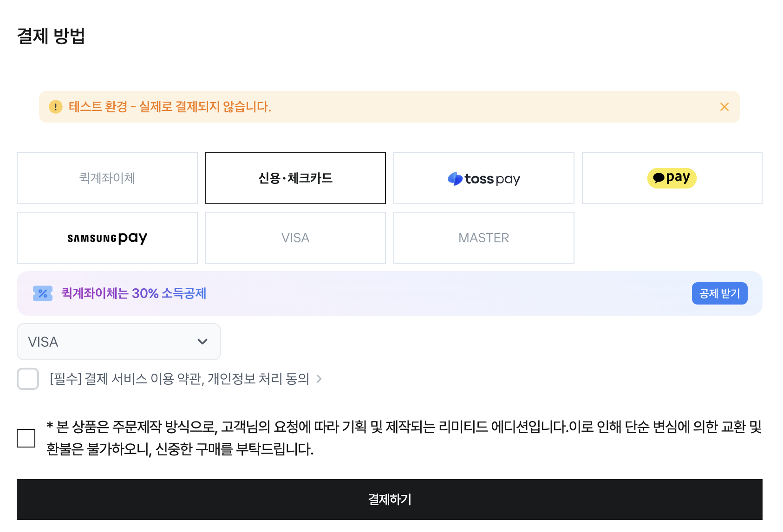Dismiss the test environment warning banner
Image resolution: width=783 pixels, height=532 pixels.
(x=724, y=107)
